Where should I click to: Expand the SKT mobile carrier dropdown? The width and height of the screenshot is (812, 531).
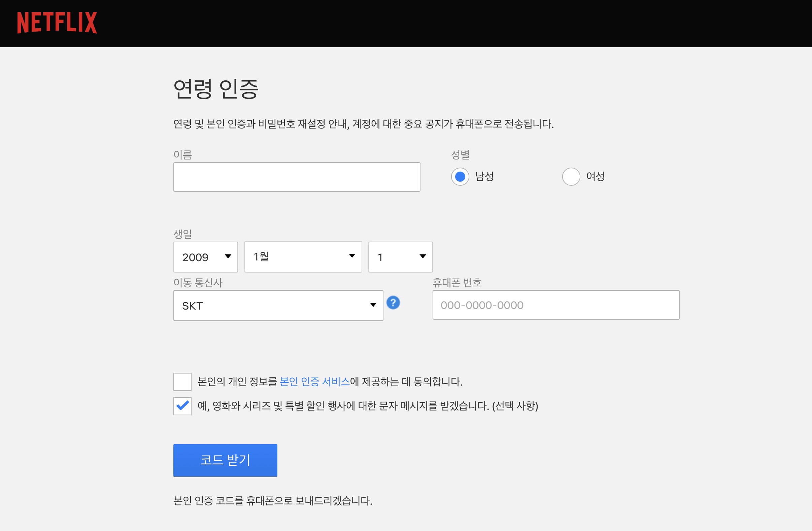pyautogui.click(x=278, y=305)
